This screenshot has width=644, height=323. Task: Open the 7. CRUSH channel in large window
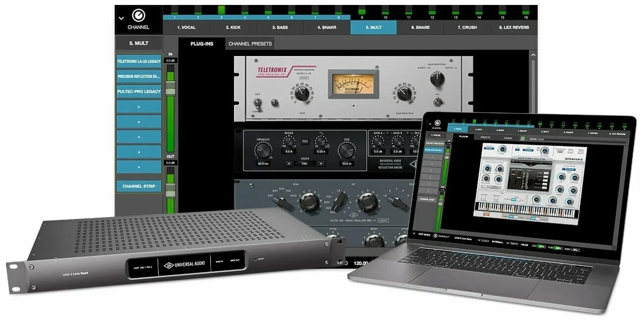[x=467, y=27]
